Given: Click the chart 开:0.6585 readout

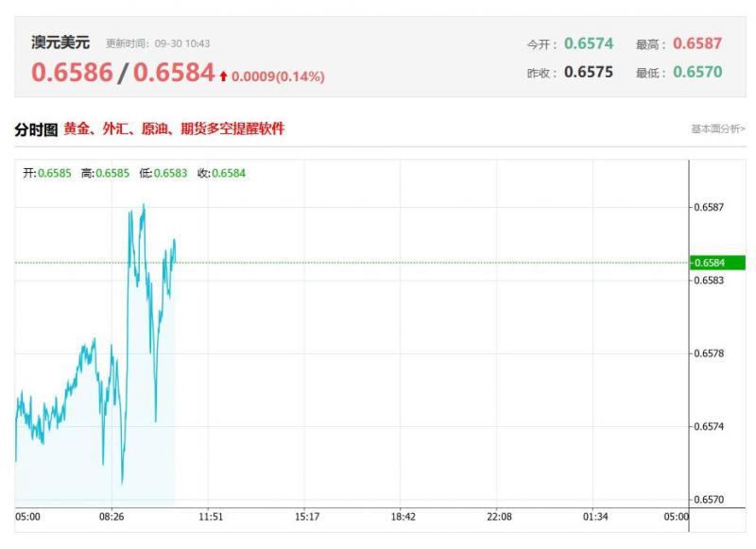Looking at the screenshot, I should 46,173.
